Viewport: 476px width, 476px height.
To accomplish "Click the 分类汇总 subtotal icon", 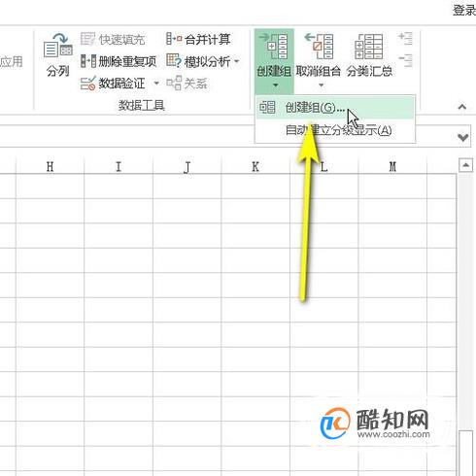I will (369, 47).
